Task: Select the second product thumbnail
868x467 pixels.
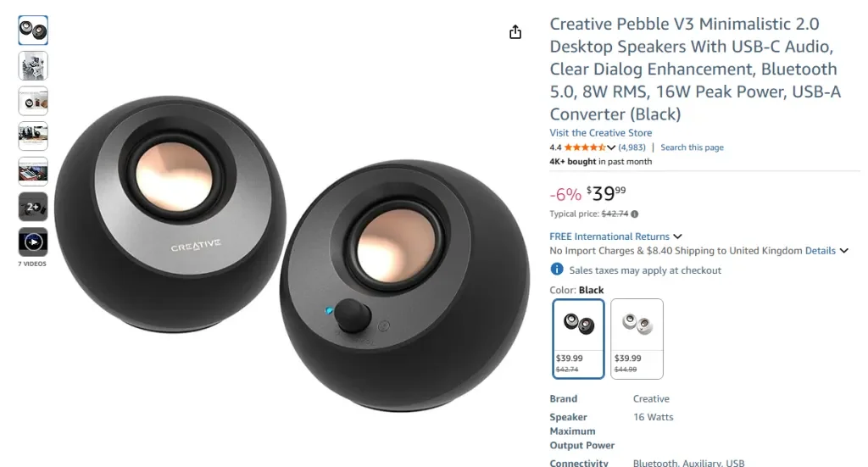Action: click(x=33, y=66)
